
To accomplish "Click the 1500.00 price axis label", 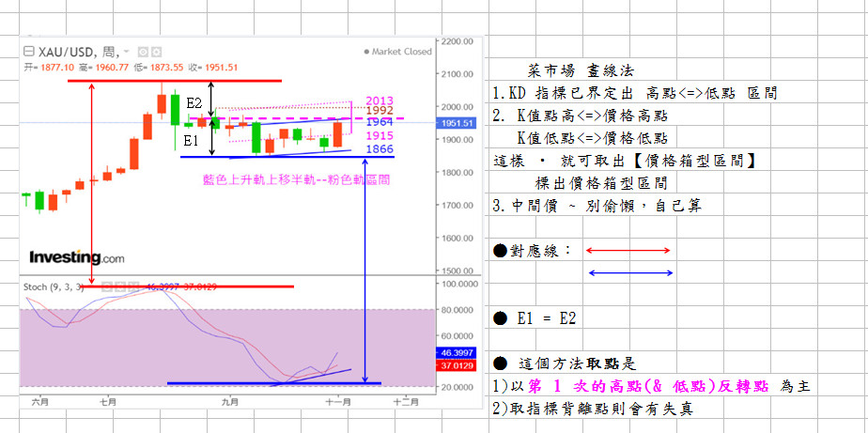I will [x=457, y=271].
